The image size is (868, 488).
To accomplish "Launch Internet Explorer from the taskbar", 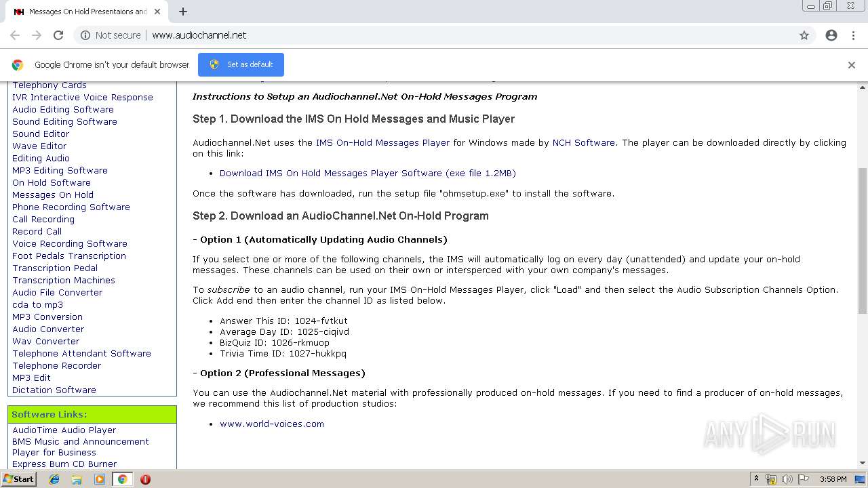I will (54, 479).
